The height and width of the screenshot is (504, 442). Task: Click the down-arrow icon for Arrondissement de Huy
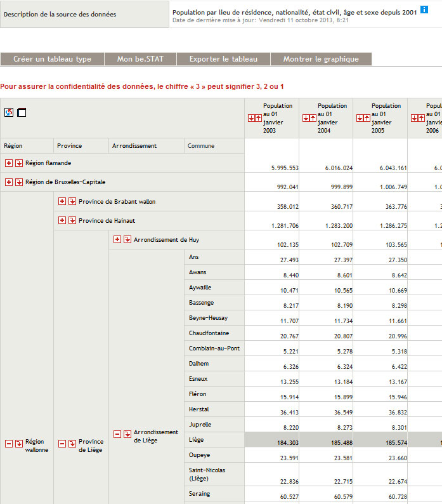pos(127,239)
